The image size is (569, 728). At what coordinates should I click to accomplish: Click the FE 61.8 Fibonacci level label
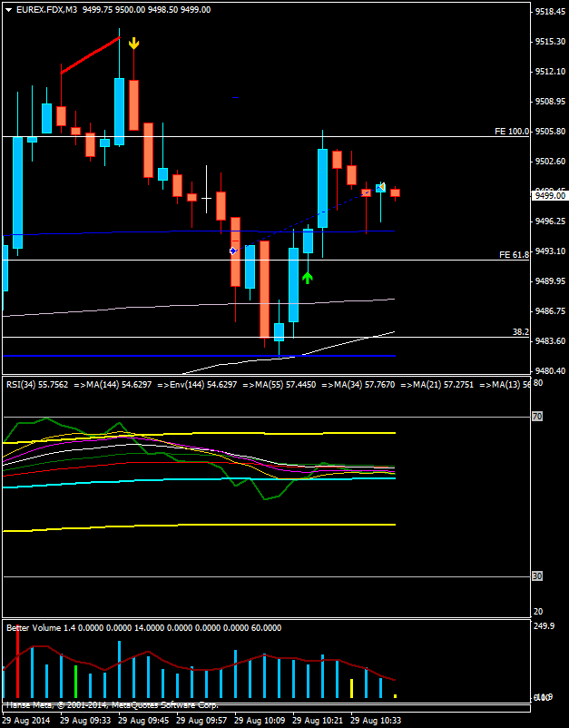coord(514,255)
